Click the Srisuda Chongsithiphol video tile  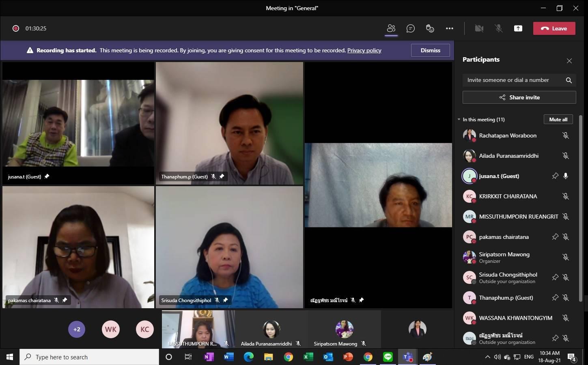tap(229, 247)
